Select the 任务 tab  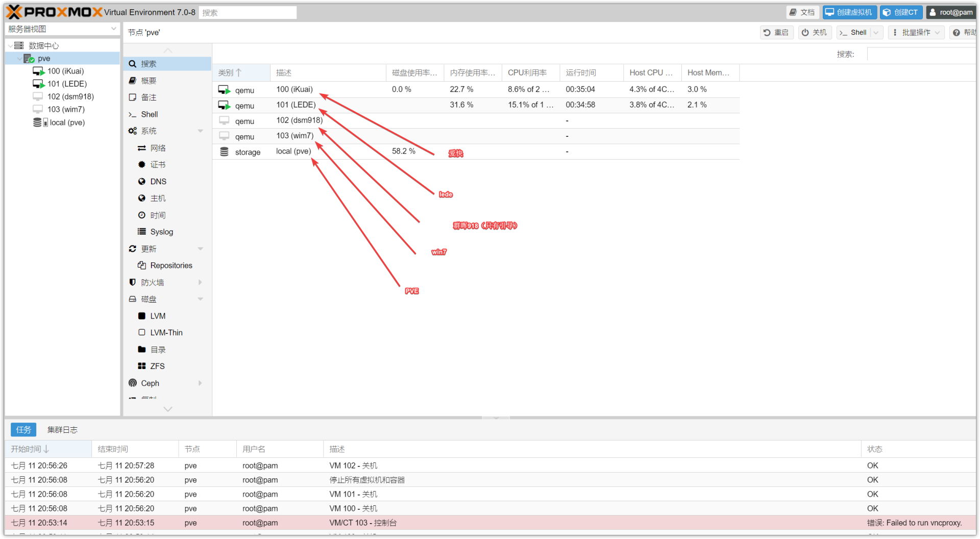point(23,430)
